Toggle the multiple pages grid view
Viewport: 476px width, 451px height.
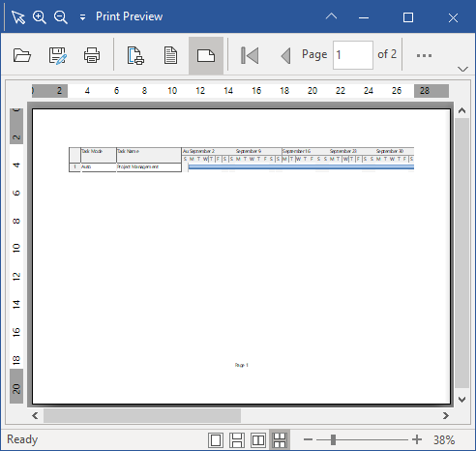(280, 440)
